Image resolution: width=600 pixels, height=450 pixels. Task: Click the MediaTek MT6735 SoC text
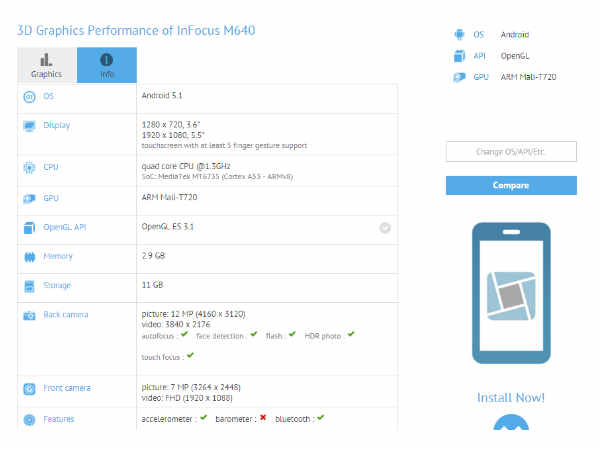tap(217, 177)
